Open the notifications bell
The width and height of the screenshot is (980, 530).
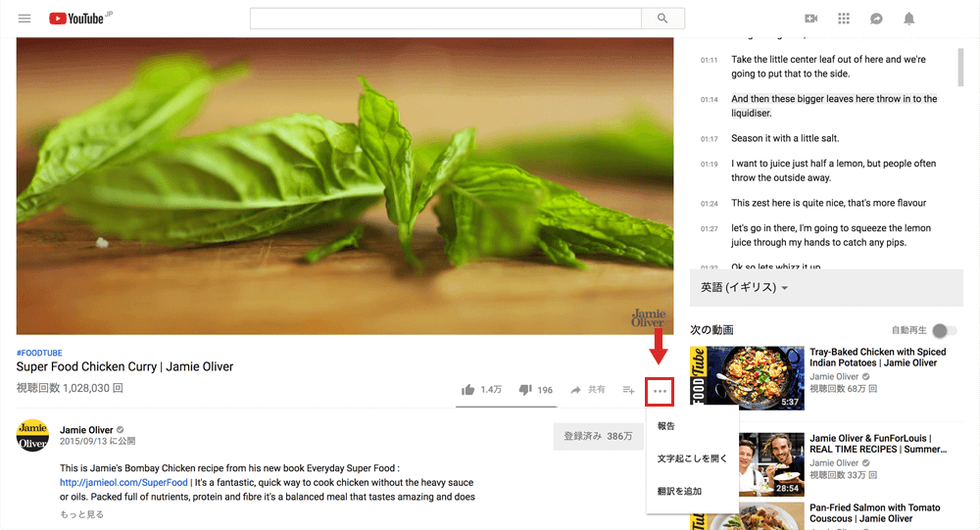pyautogui.click(x=908, y=19)
